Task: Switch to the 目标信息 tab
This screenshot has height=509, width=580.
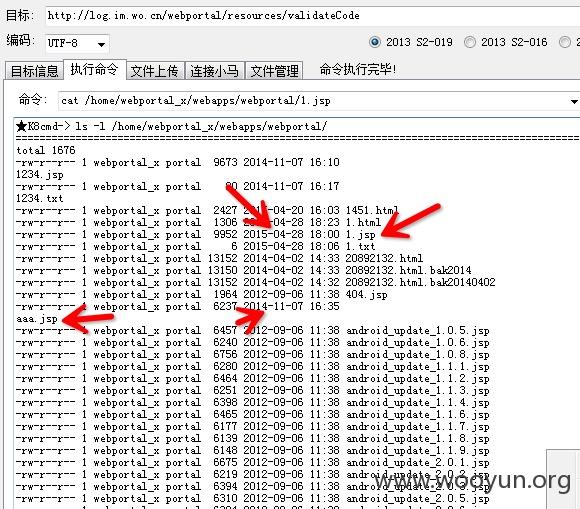Action: [x=34, y=71]
